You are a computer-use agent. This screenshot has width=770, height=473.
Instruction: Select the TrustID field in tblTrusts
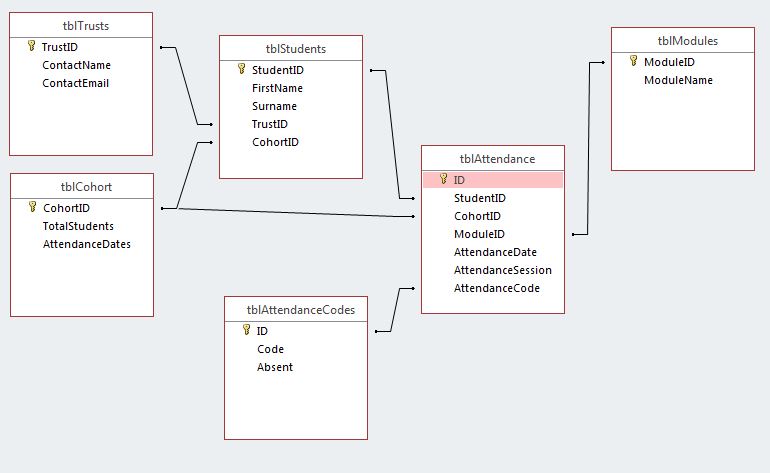click(x=59, y=47)
